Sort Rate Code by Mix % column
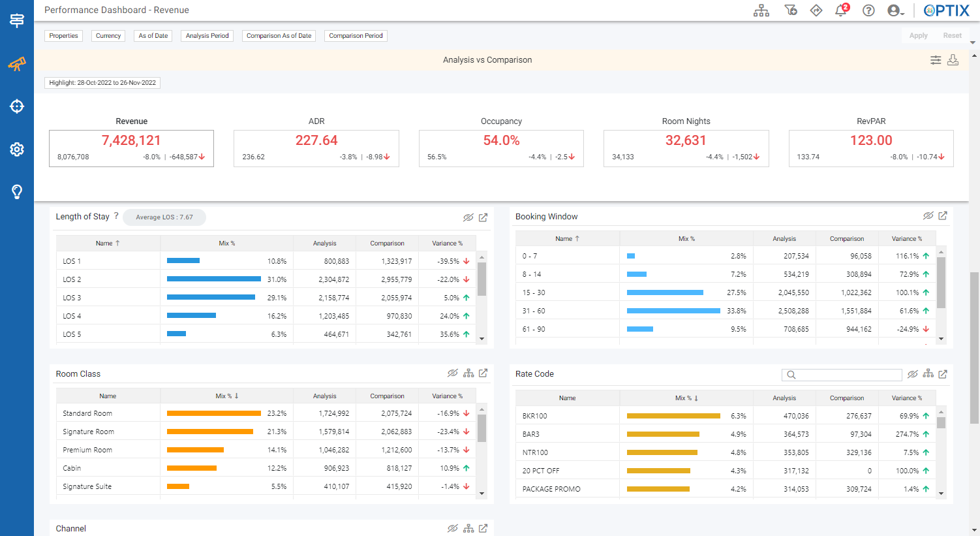The image size is (980, 536). coord(686,398)
